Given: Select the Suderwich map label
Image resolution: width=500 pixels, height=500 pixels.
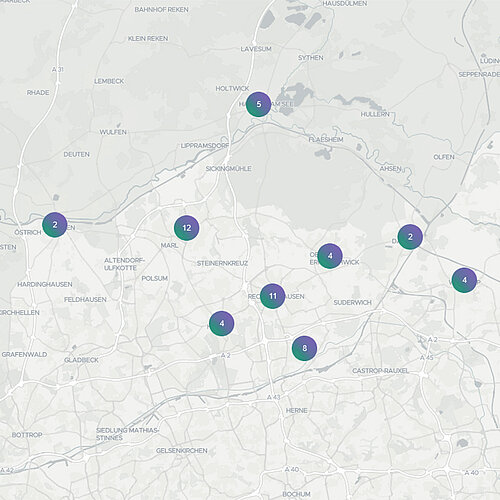Looking at the screenshot, I should coord(352,302).
